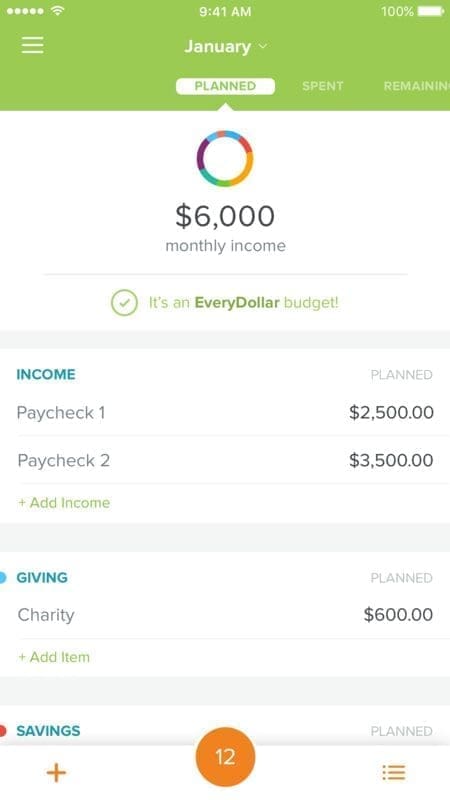
Task: Tap the battery indicator in status bar
Action: (x=431, y=11)
